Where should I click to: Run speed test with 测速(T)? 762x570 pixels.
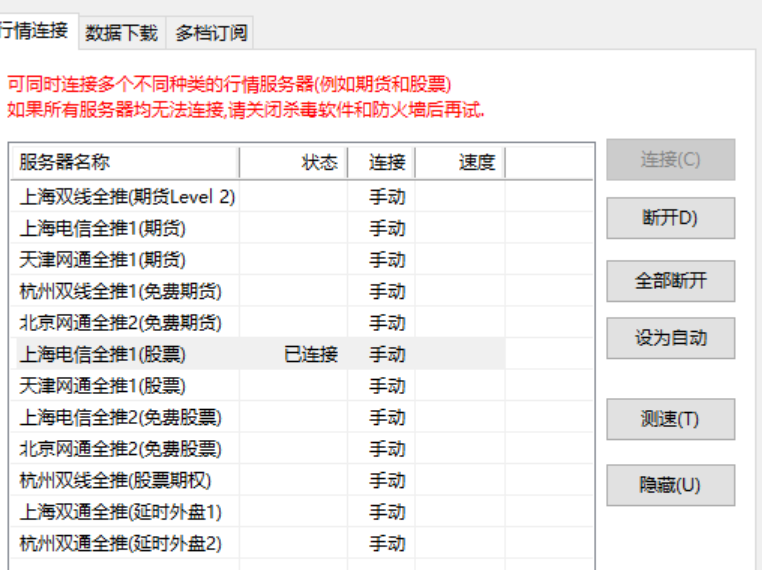pos(671,419)
